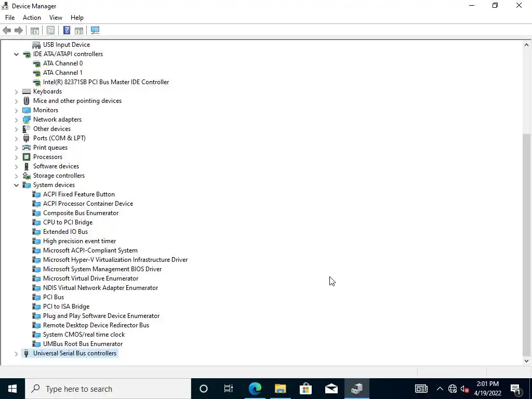Image resolution: width=532 pixels, height=399 pixels.
Task: Select the Software devices icon
Action: click(x=26, y=166)
